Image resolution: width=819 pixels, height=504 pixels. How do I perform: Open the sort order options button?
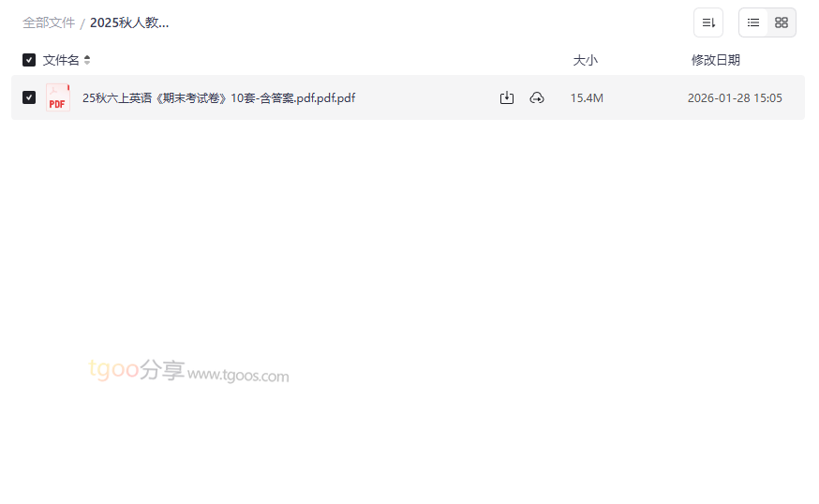pos(707,22)
